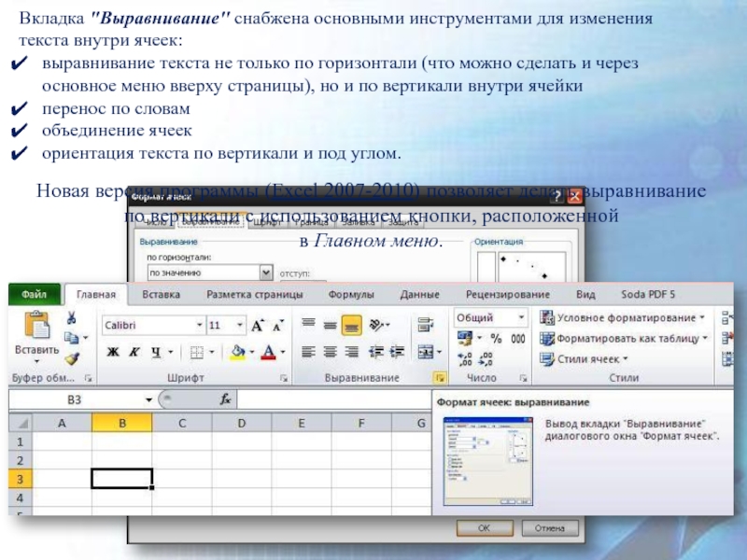Image resolution: width=747 pixels, height=560 pixels.
Task: Toggle Bold (Ж) formatting
Action: point(113,352)
